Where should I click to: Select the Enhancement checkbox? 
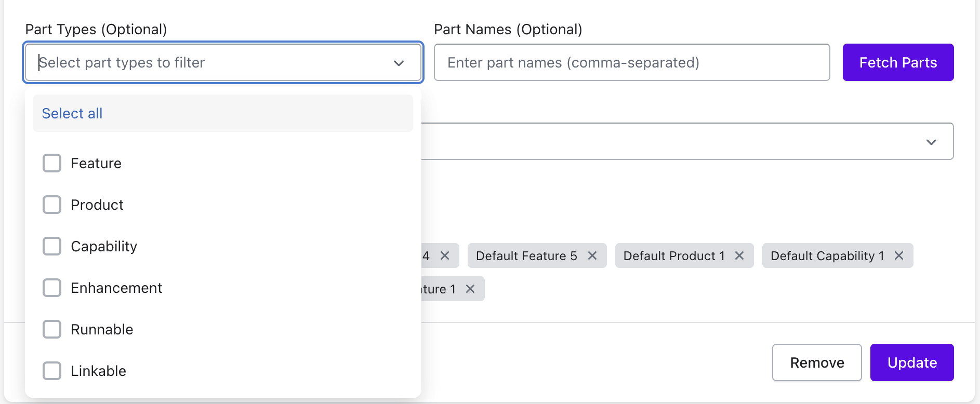point(52,288)
